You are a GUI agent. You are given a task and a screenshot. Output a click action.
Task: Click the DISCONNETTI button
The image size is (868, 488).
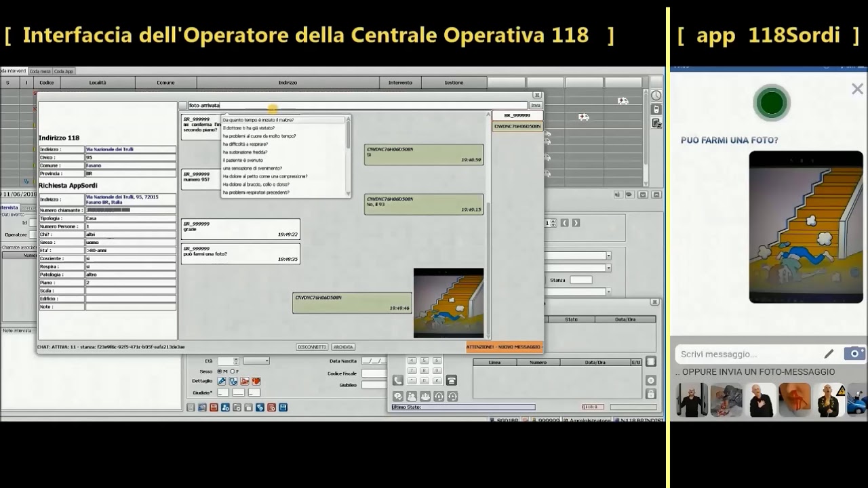(312, 347)
